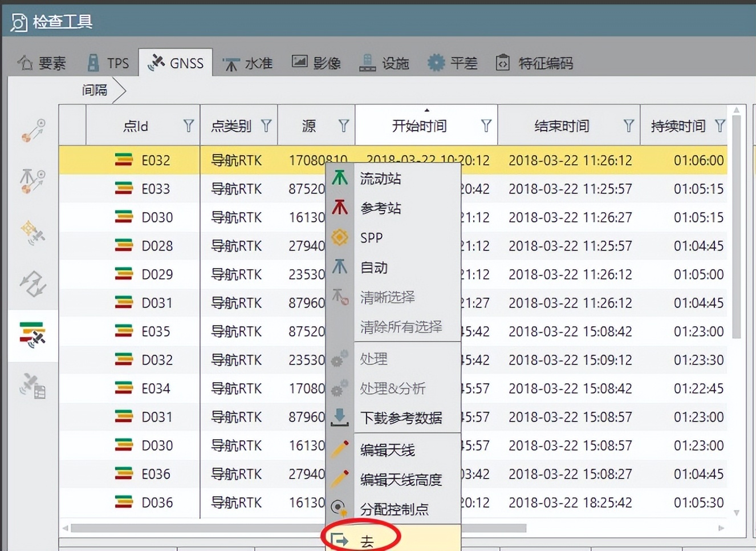Viewport: 756px width, 551px height.
Task: Click 编辑天线 menu entry
Action: tap(393, 450)
